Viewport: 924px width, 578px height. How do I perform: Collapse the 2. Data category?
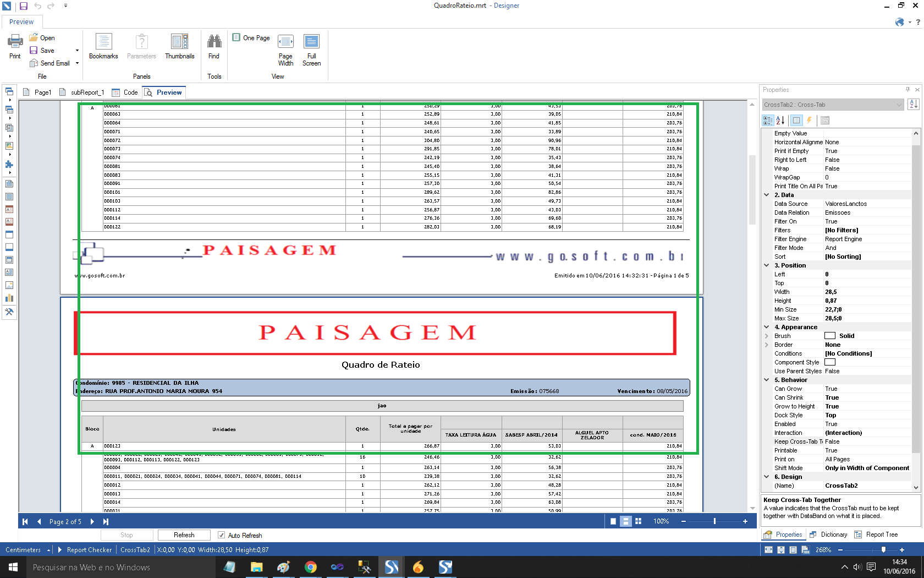click(x=767, y=195)
